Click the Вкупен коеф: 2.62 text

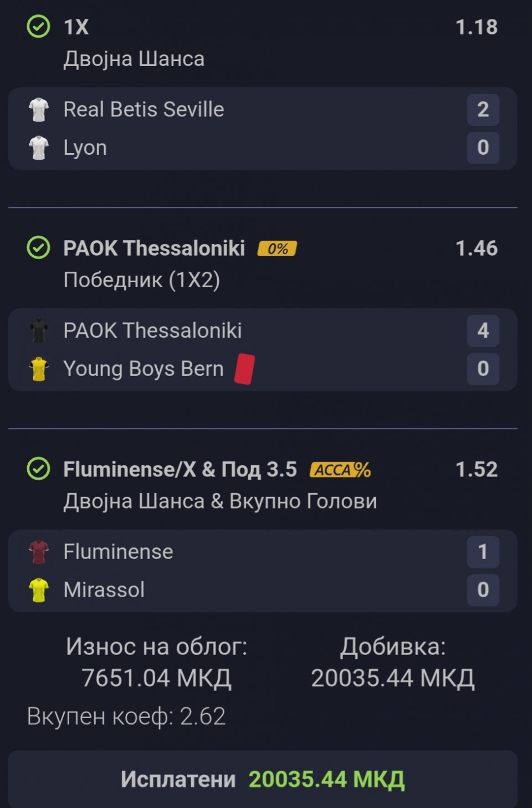pyautogui.click(x=126, y=716)
